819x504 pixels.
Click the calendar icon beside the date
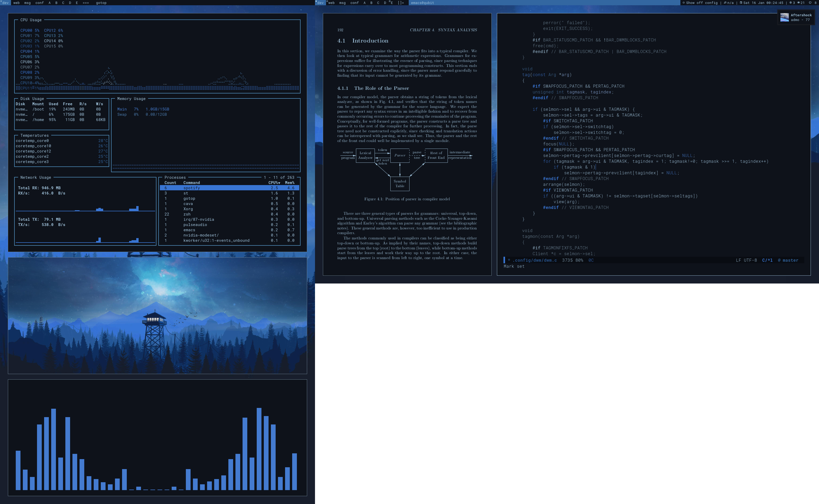pos(741,3)
